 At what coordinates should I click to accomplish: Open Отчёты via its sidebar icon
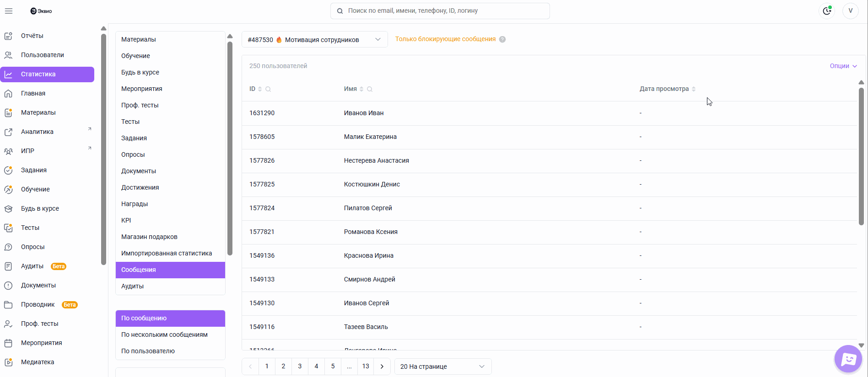click(x=8, y=36)
